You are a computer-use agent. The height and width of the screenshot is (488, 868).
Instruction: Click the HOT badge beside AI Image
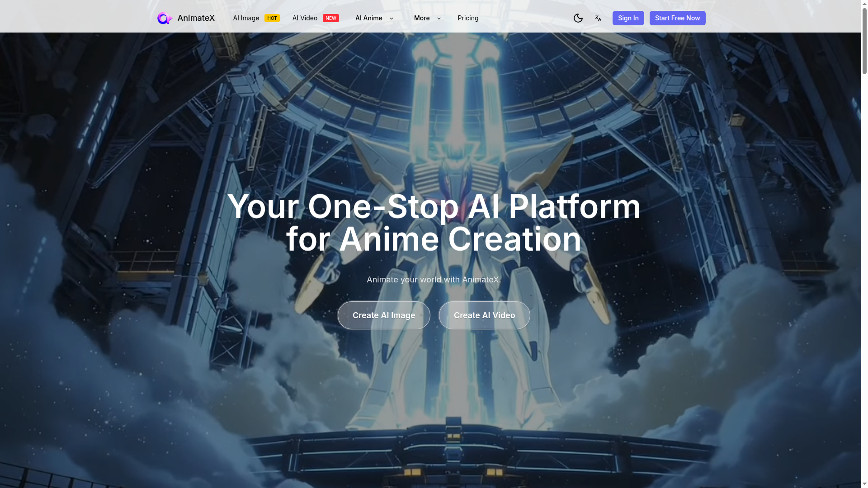[x=272, y=18]
